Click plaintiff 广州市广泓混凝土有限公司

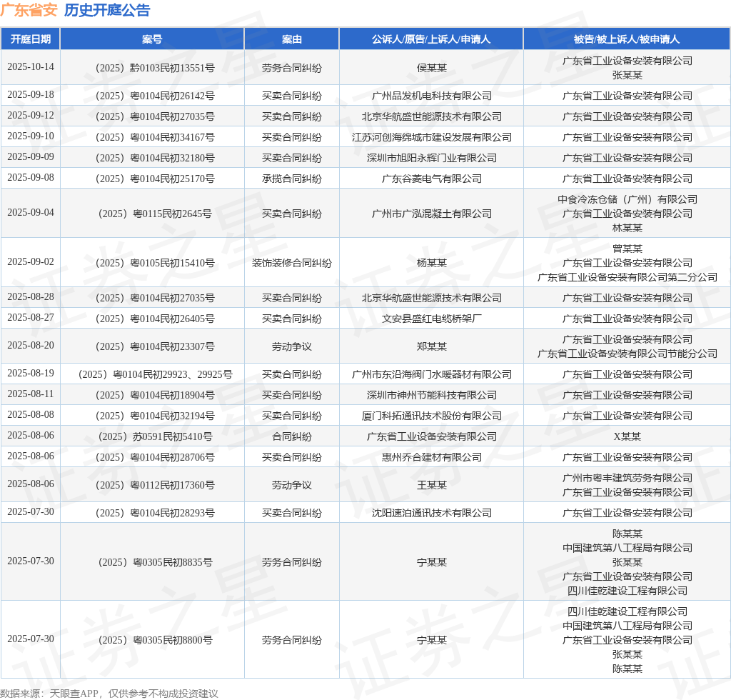432,214
